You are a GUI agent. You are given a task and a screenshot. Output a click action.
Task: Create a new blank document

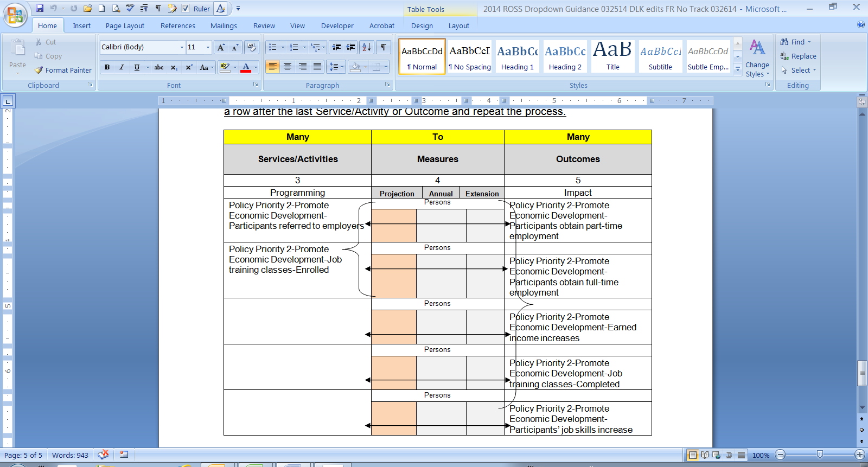tap(101, 8)
